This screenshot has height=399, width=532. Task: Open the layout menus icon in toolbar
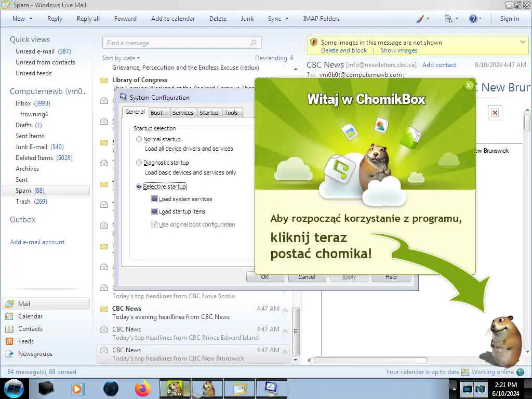448,19
